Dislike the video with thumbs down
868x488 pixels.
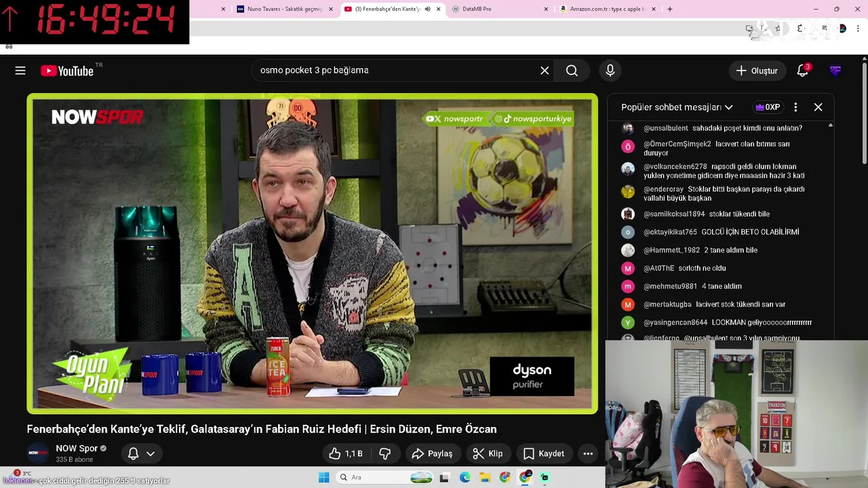pos(384,453)
